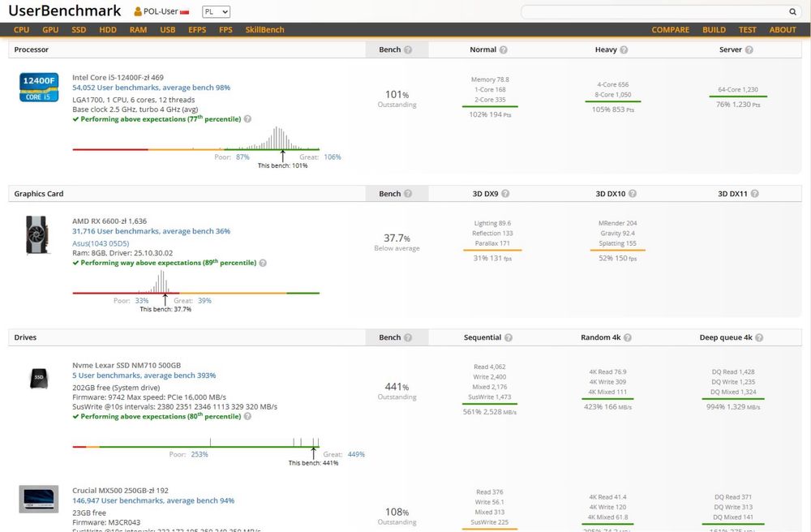Click help icon beside 3D DX11
Screen dimensions: 811x532
(x=754, y=193)
